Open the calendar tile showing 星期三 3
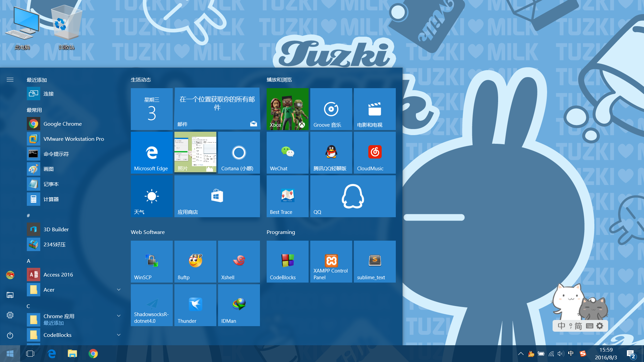 (x=152, y=109)
